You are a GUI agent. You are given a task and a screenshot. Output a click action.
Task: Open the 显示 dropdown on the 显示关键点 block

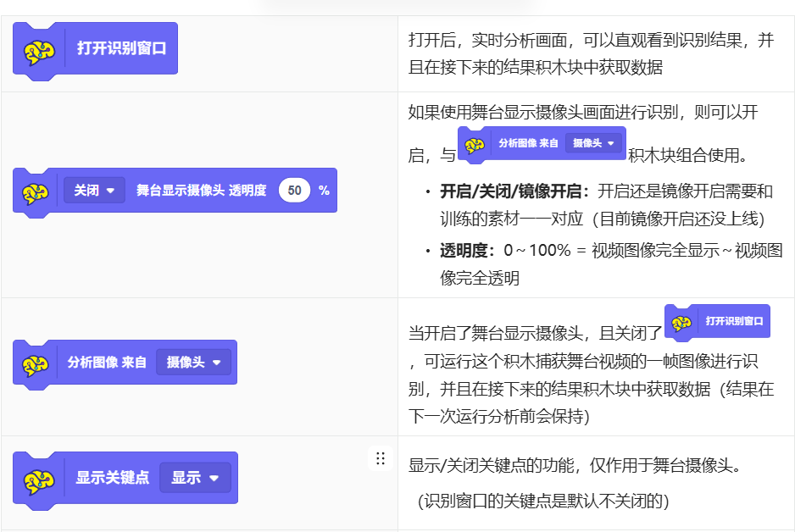pos(196,478)
